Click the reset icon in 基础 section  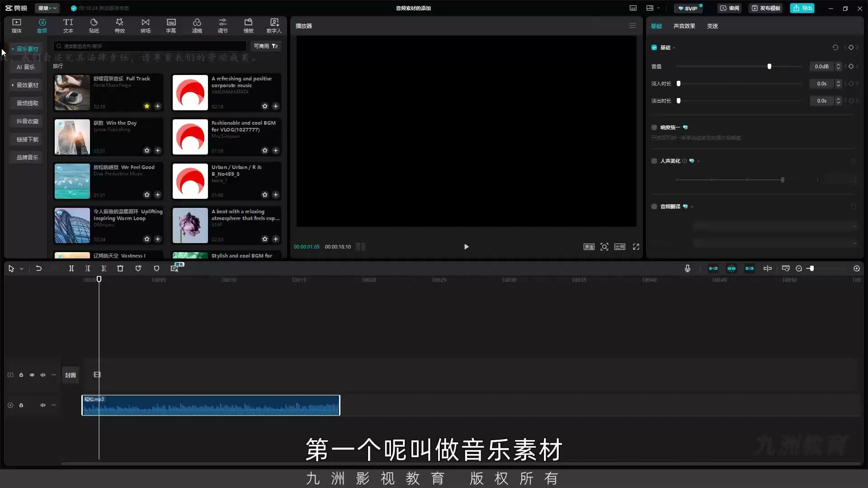point(835,47)
